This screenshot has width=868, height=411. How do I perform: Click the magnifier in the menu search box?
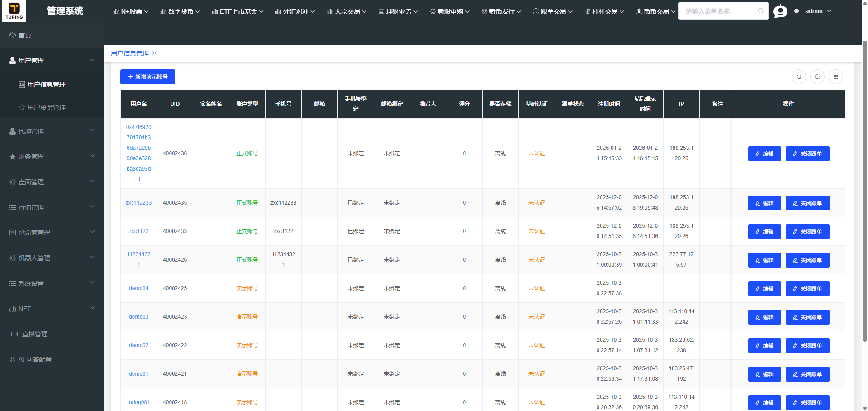tap(761, 11)
